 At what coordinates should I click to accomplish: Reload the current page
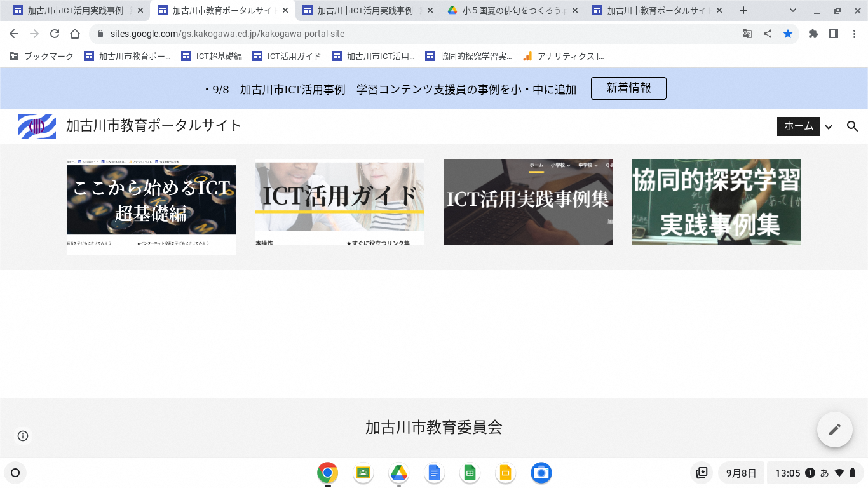[55, 34]
